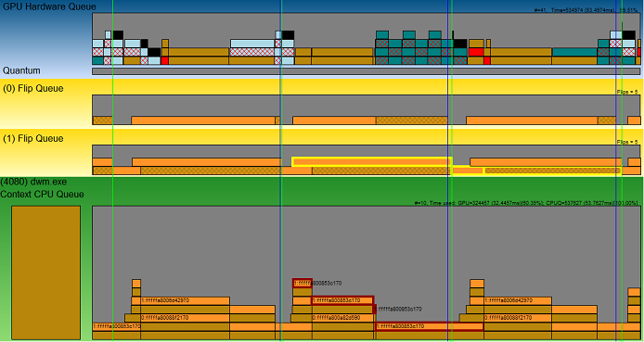Select the widest red-hatched white packet in GPU Hardware Queue
644x342 pixels.
tap(252, 52)
